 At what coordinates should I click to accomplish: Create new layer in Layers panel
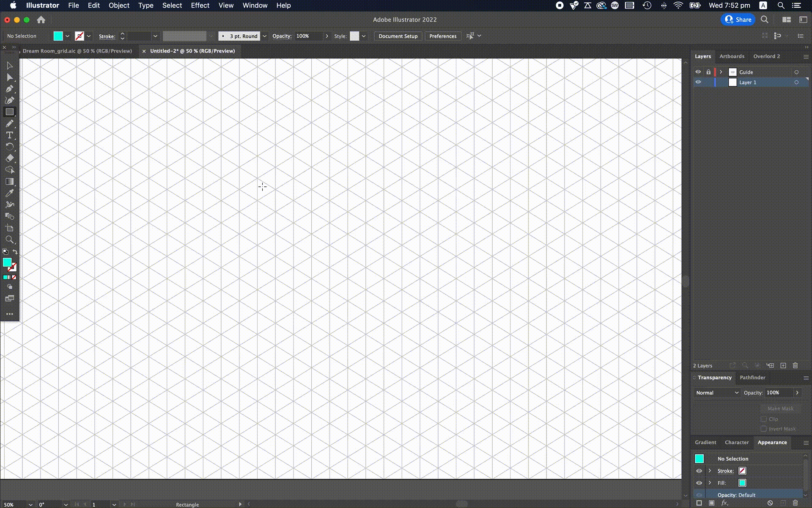click(783, 365)
